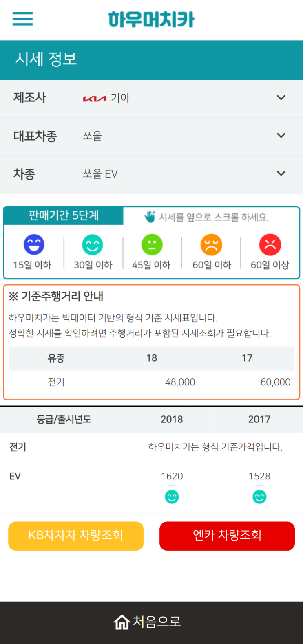
Task: Click the 60,000 mileage value
Action: 275,382
